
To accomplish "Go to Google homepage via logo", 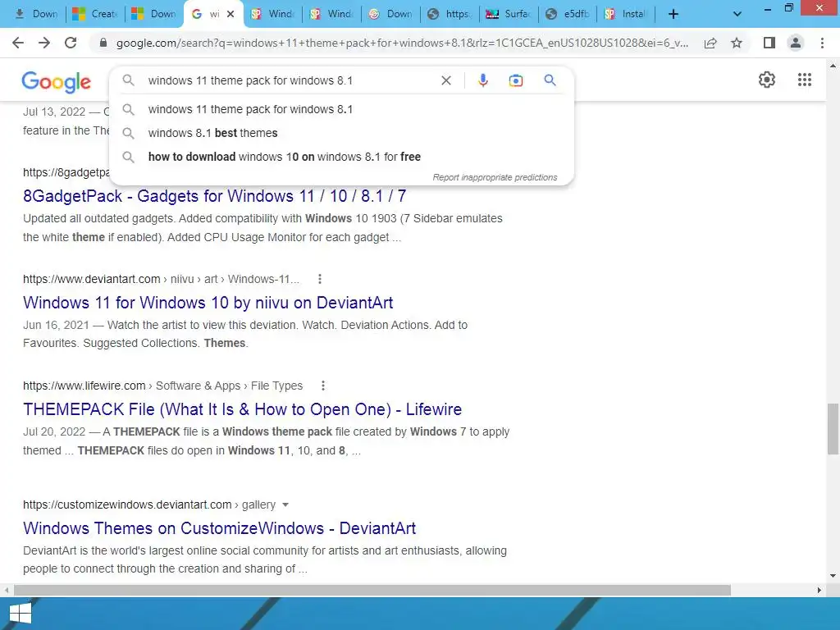I will tap(57, 82).
